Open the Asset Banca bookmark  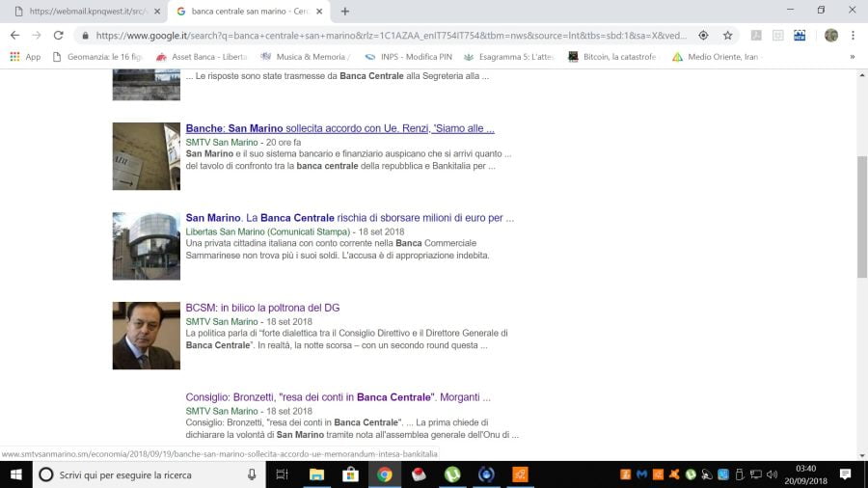point(202,57)
